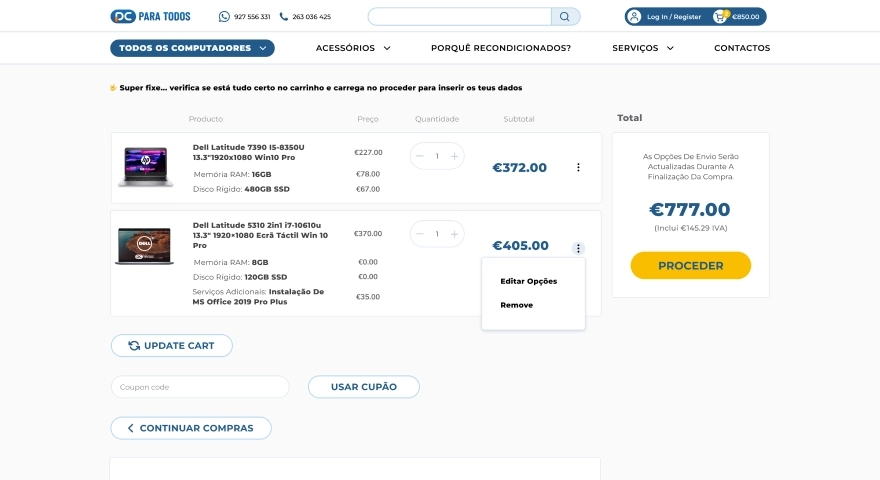Choose Remove from the popup menu
This screenshot has height=480, width=880.
(516, 305)
